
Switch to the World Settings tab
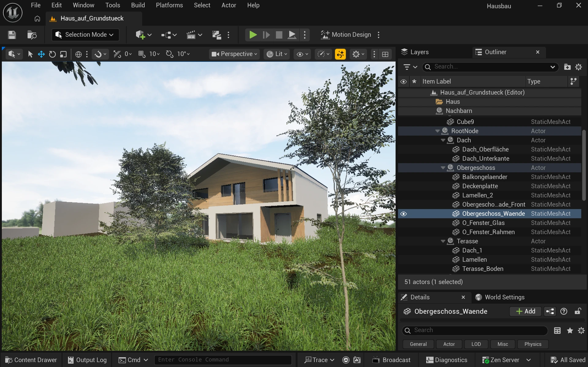504,297
